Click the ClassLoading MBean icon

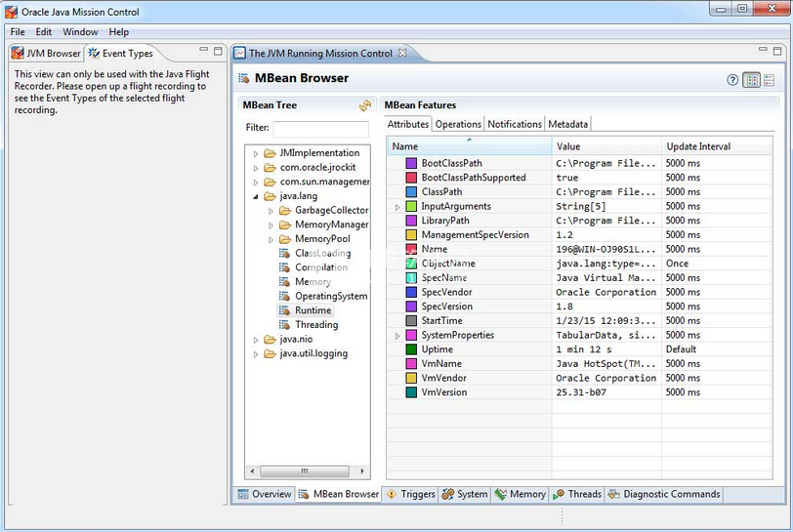[285, 254]
